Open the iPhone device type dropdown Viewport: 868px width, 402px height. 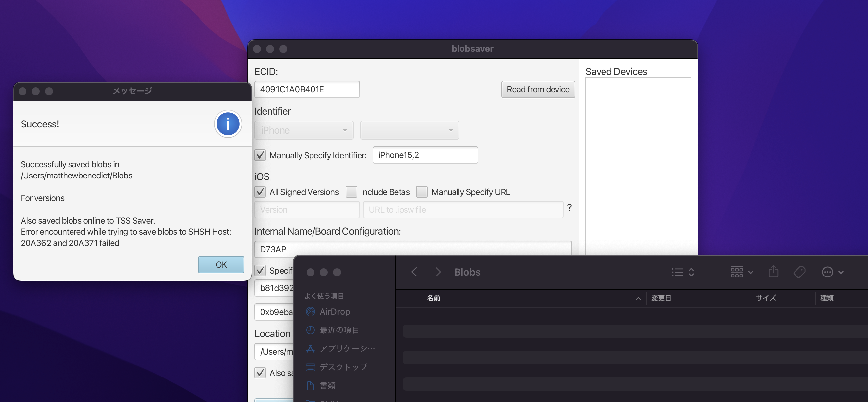coord(304,130)
